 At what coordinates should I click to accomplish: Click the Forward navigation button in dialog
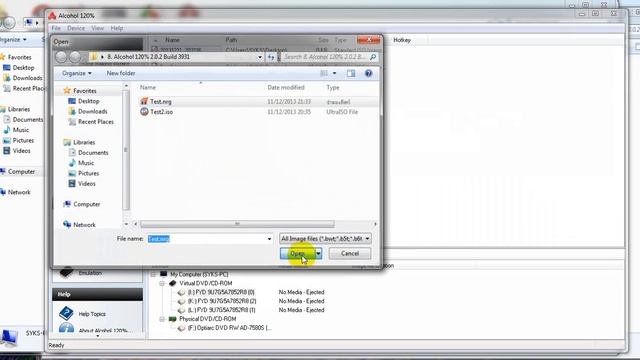click(75, 57)
